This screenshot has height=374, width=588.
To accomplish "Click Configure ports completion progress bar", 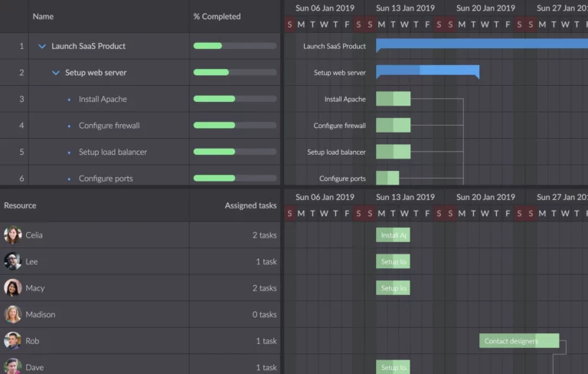I will [235, 178].
